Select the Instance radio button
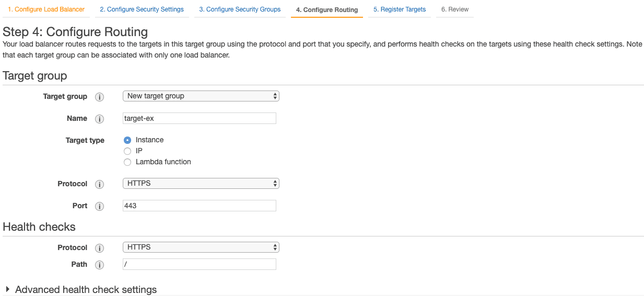Screen dimensions: 644x305 [x=127, y=140]
